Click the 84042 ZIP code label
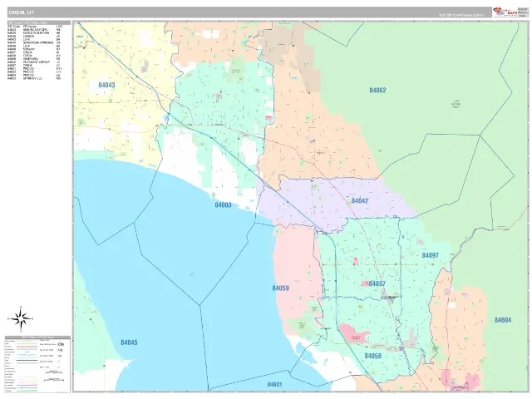The image size is (532, 399). pyautogui.click(x=360, y=200)
